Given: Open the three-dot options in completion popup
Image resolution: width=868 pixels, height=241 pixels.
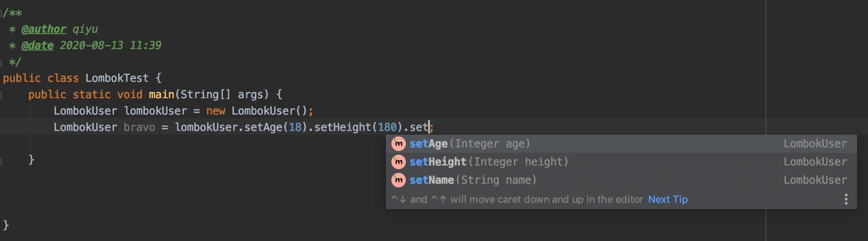Looking at the screenshot, I should (x=846, y=199).
